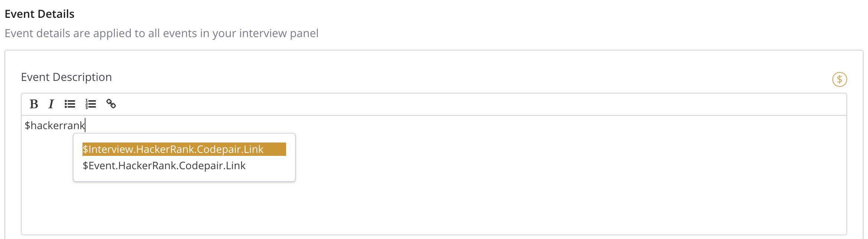This screenshot has height=239, width=868.
Task: Toggle italic formatting in the editor
Action: coord(51,104)
